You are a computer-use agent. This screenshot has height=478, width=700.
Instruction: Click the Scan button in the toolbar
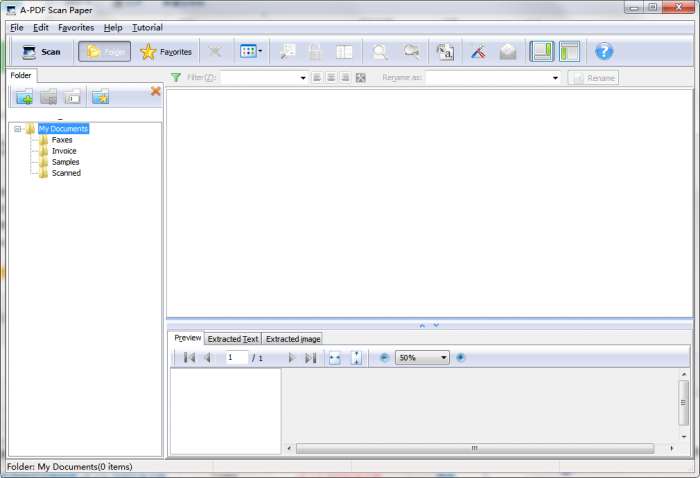[41, 52]
